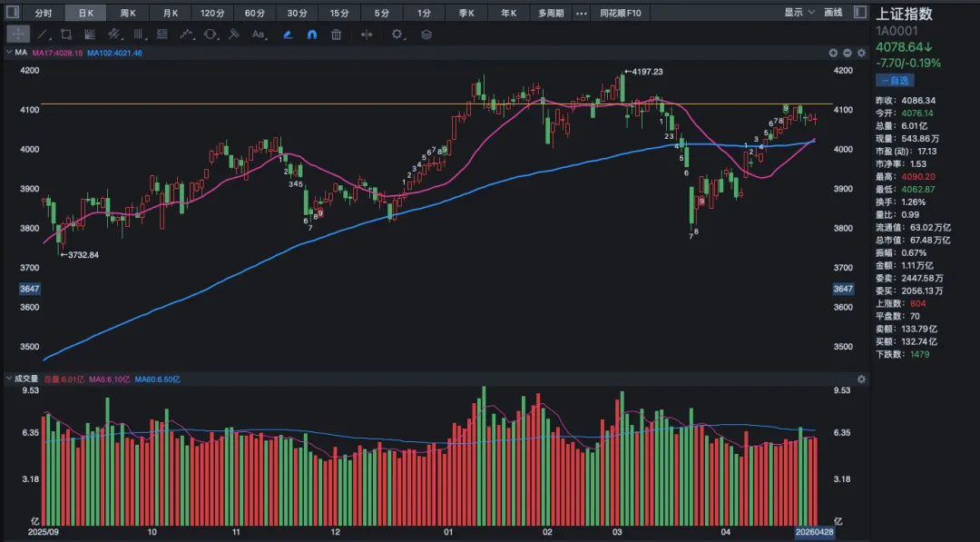Viewport: 980px width, 542px height.
Task: Switch to the 周K weekly tab
Action: (x=128, y=13)
